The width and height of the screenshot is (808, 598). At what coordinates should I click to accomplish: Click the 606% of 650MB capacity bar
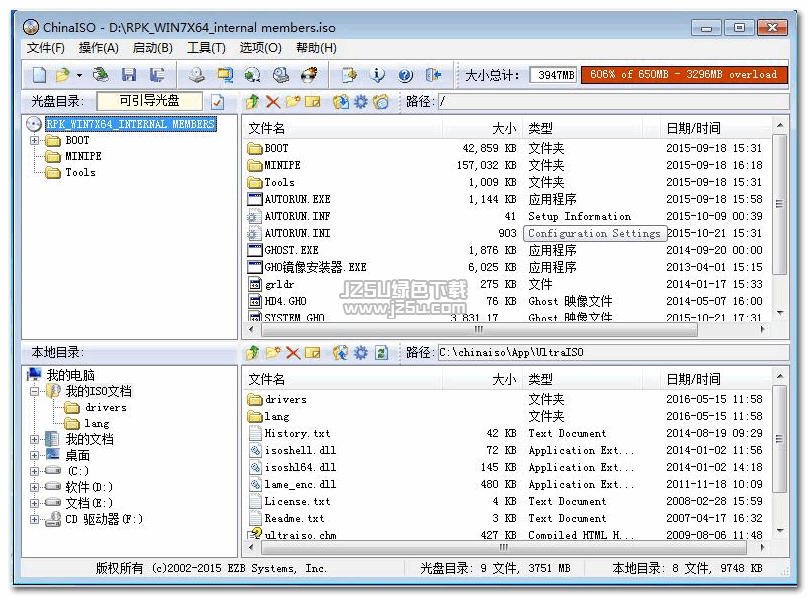click(x=684, y=75)
